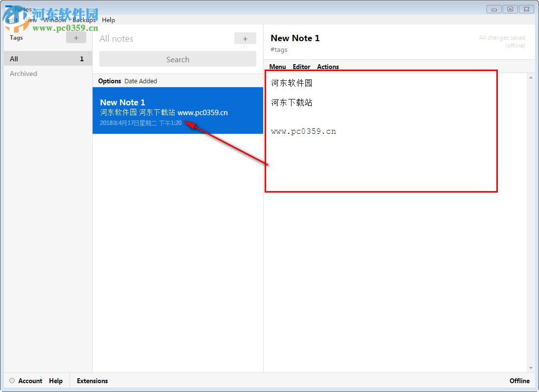
Task: Select the All tag in sidebar
Action: tap(48, 58)
